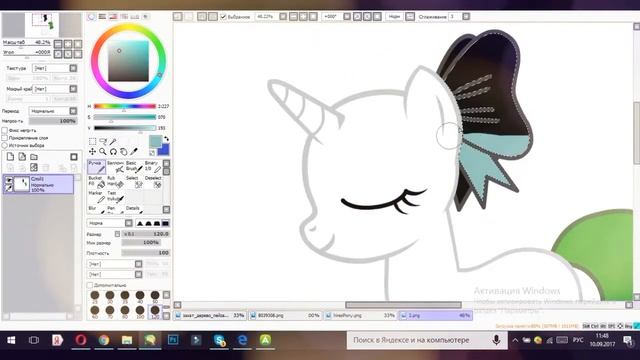Pick the sharpest pointed brush edge shape

click(x=140, y=223)
